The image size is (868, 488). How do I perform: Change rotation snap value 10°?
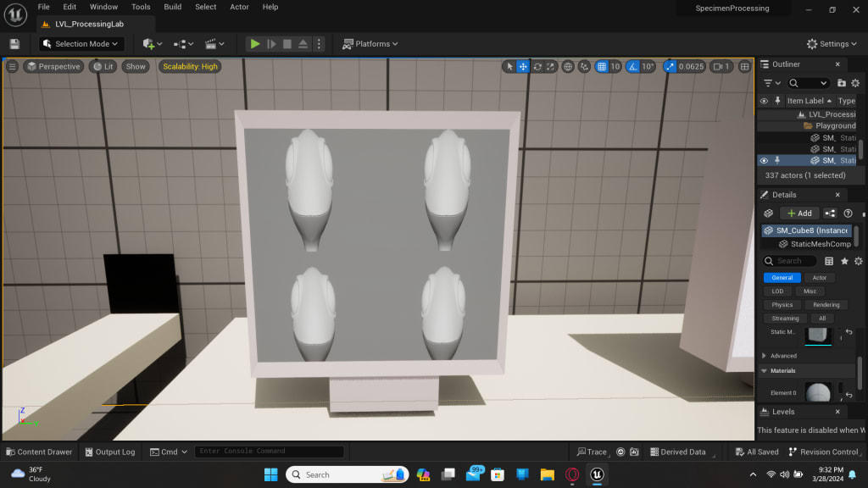click(648, 66)
